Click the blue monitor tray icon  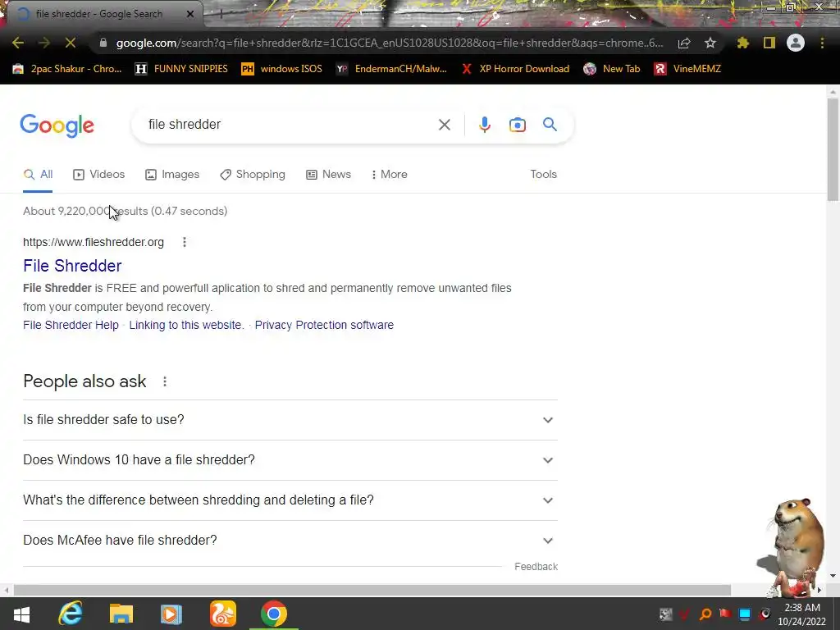tap(745, 614)
